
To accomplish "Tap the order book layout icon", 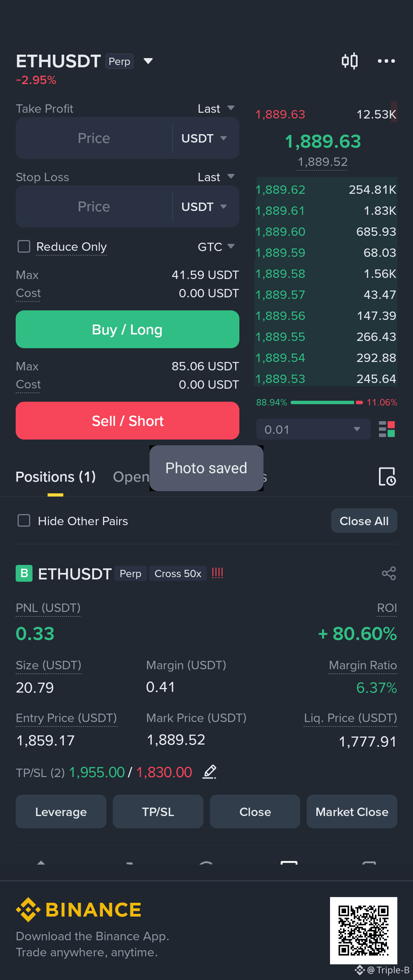I will point(387,429).
